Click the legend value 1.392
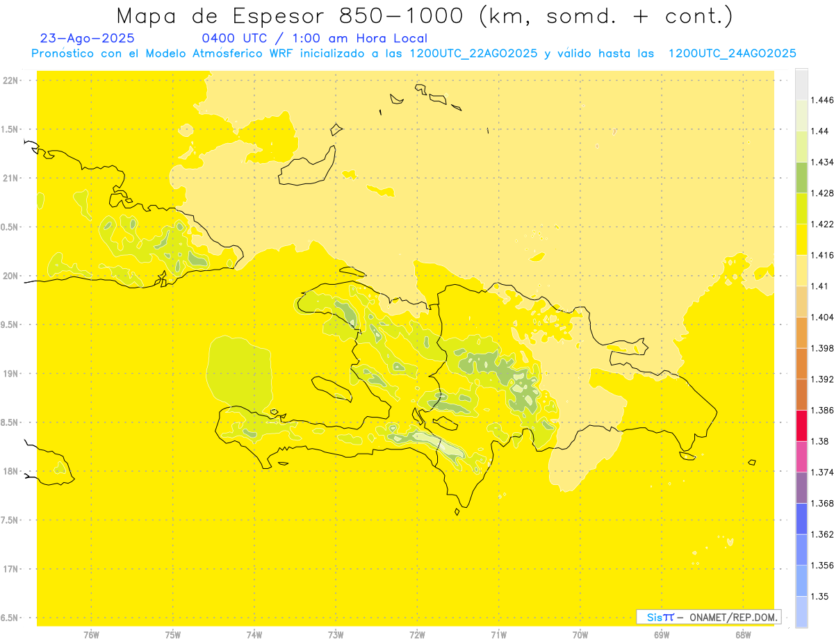Viewport: 834px width, 644px height. point(821,379)
